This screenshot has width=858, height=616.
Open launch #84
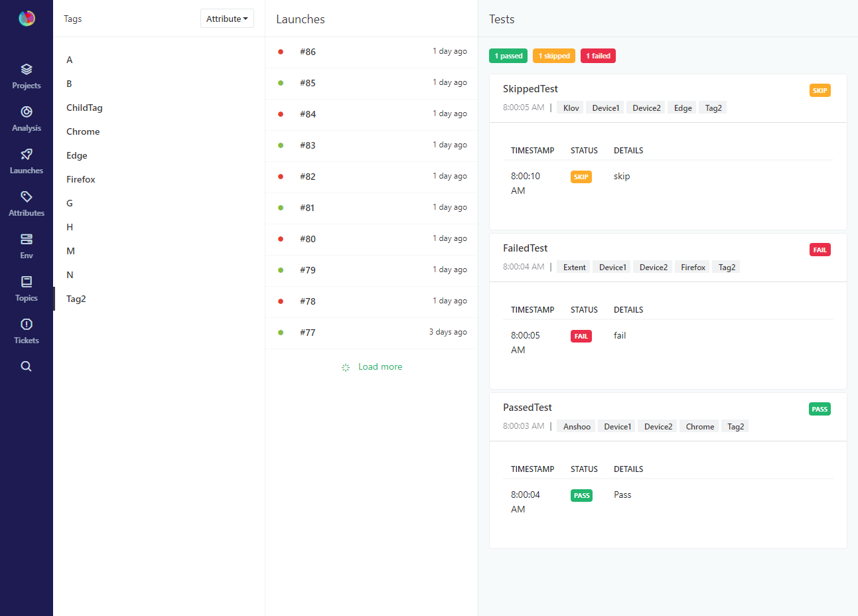(x=372, y=114)
